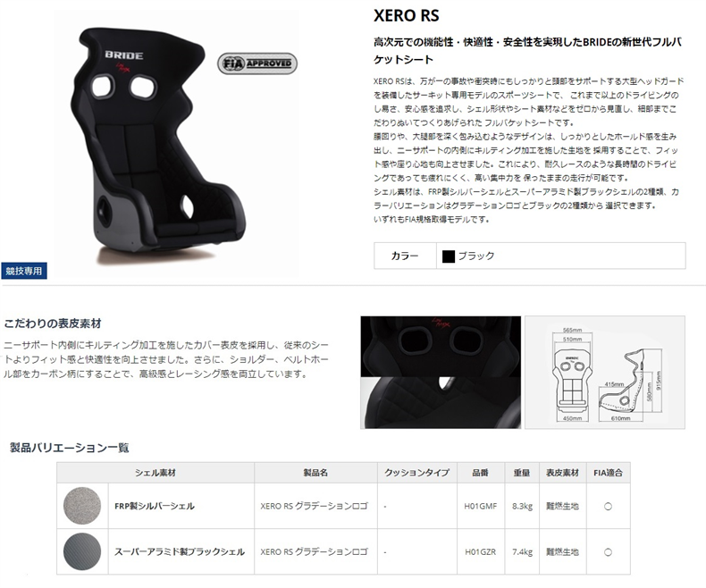Click the 製品名 table column header

coord(315,473)
